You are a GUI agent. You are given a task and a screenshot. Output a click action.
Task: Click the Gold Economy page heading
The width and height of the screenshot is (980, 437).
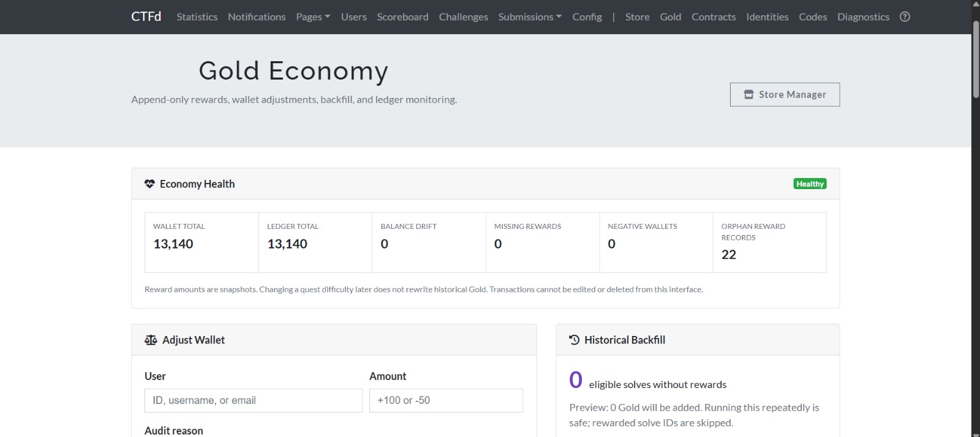tap(293, 70)
